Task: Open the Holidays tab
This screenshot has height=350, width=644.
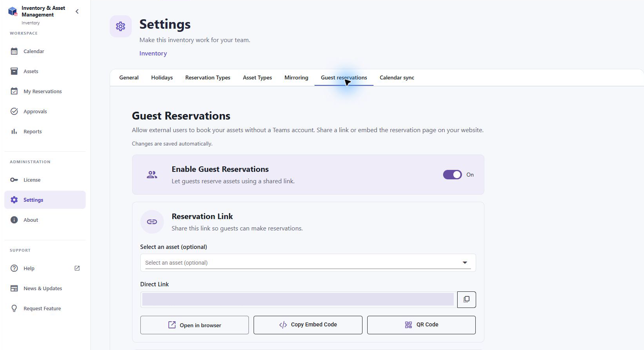Action: (x=162, y=77)
